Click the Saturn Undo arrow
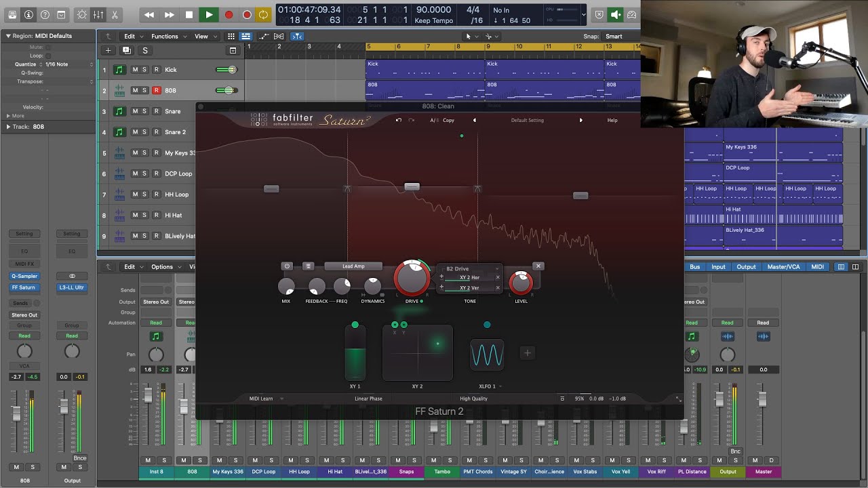868x488 pixels. pos(399,120)
